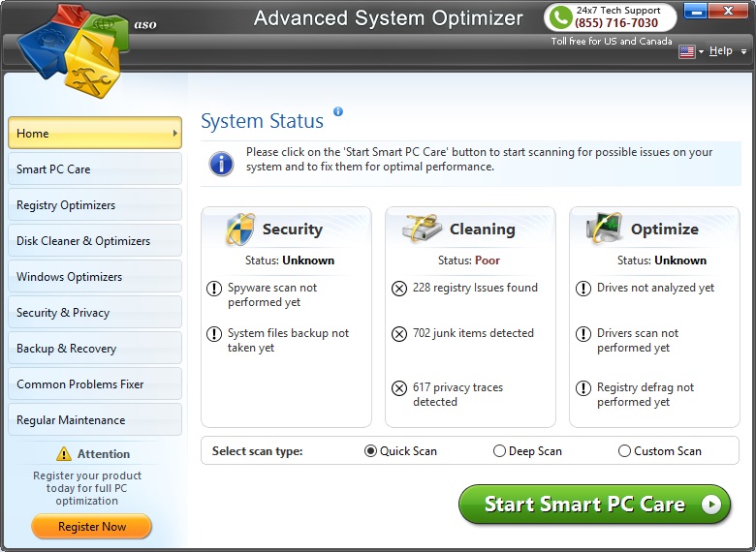The image size is (756, 552).
Task: Open Backup & Recovery section
Action: click(95, 348)
